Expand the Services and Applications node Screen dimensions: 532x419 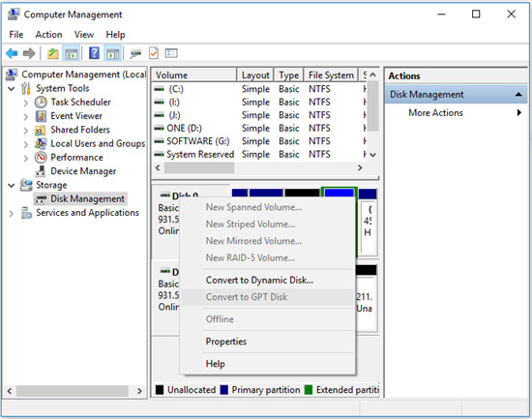12,213
